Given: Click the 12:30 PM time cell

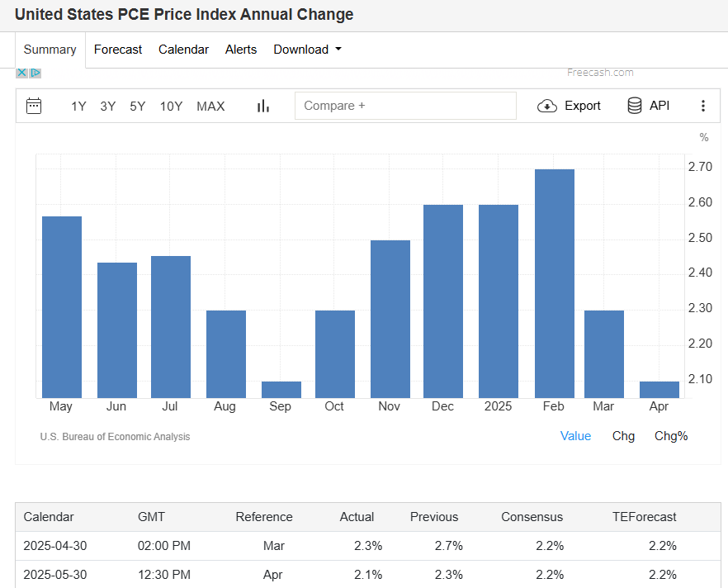Looking at the screenshot, I should 164,575.
